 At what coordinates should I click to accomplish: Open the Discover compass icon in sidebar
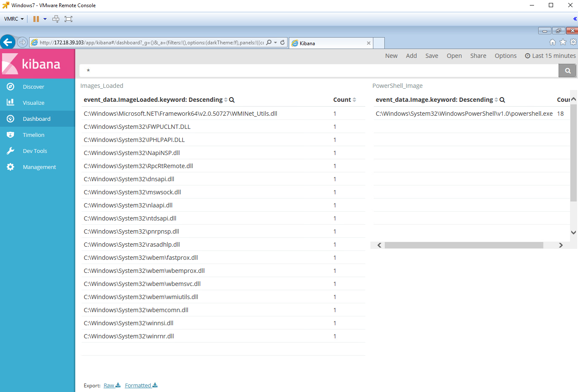[11, 87]
